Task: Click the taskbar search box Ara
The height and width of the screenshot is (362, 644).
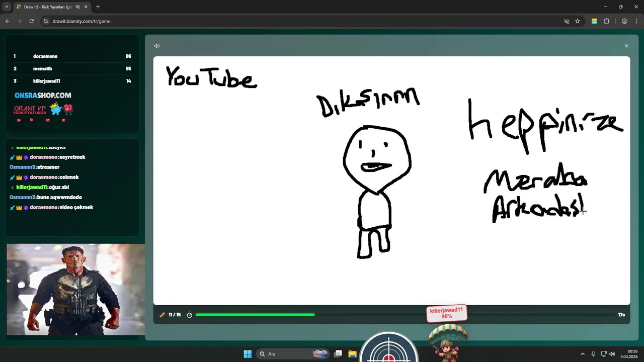Action: click(293, 354)
